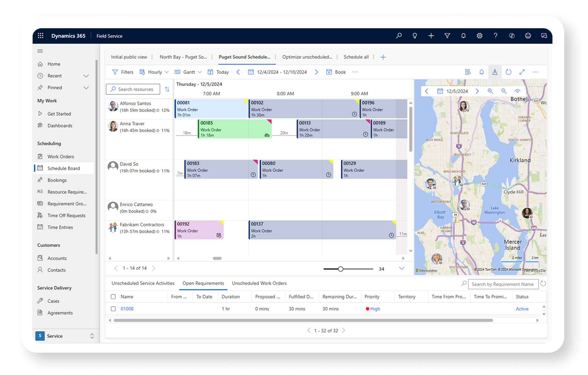
Task: Open the chat icon in top bar
Action: (x=544, y=36)
